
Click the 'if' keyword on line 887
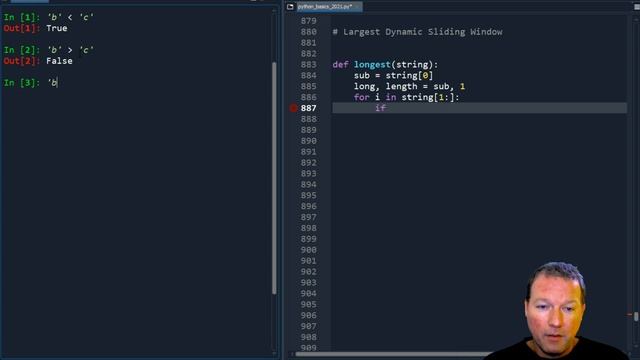(380, 108)
